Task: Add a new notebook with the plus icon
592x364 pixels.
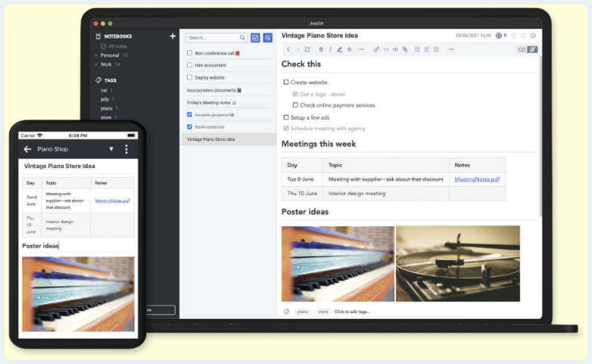Action: [172, 36]
